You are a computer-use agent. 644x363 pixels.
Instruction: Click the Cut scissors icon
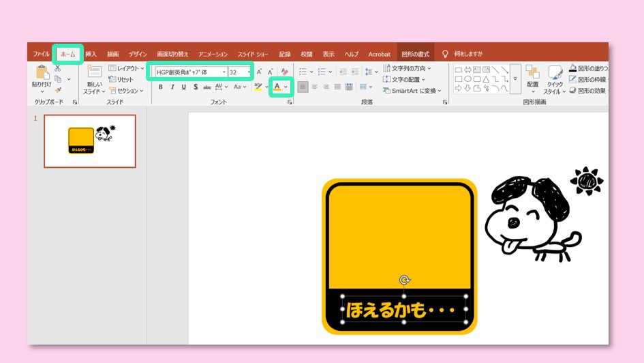[x=57, y=68]
